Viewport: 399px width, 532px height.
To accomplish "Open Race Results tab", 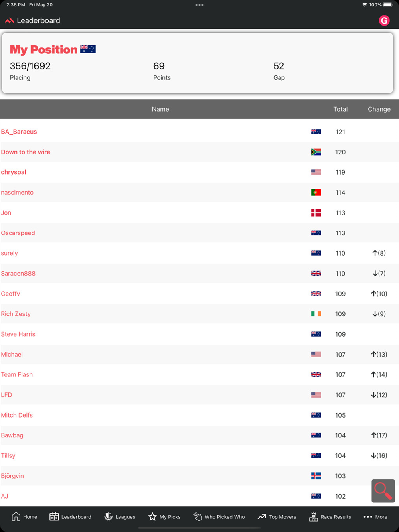I will [x=330, y=517].
